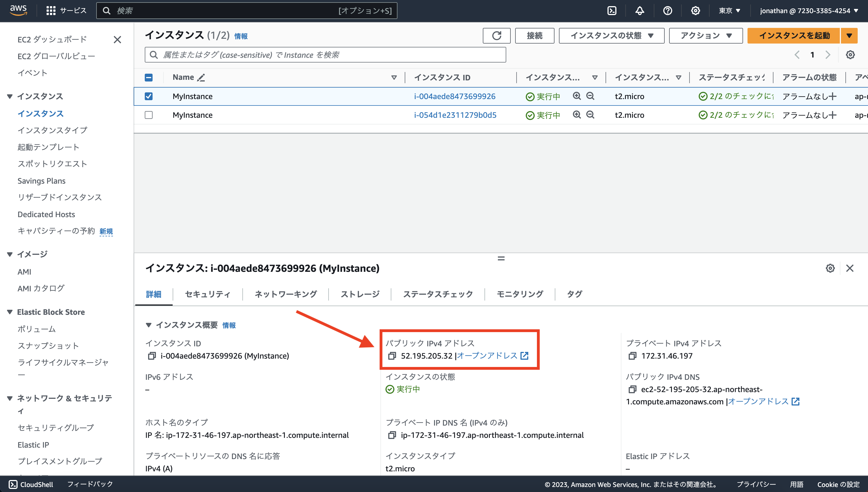This screenshot has height=492, width=868.
Task: Deselect the checked MyInstance row
Action: tap(149, 96)
